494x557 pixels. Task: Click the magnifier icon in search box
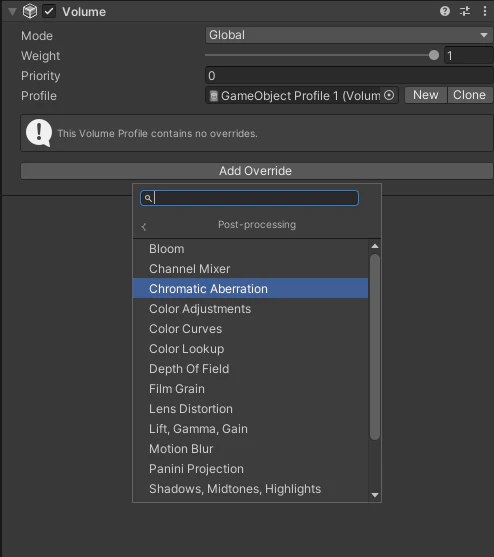[148, 198]
